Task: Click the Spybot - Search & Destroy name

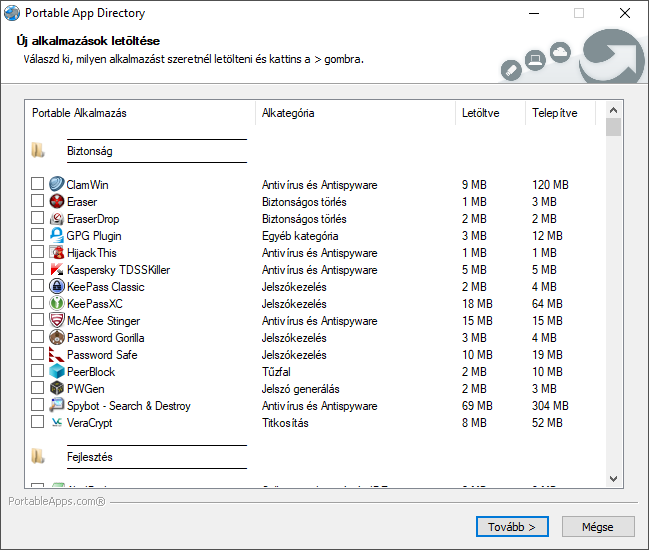Action: point(129,406)
